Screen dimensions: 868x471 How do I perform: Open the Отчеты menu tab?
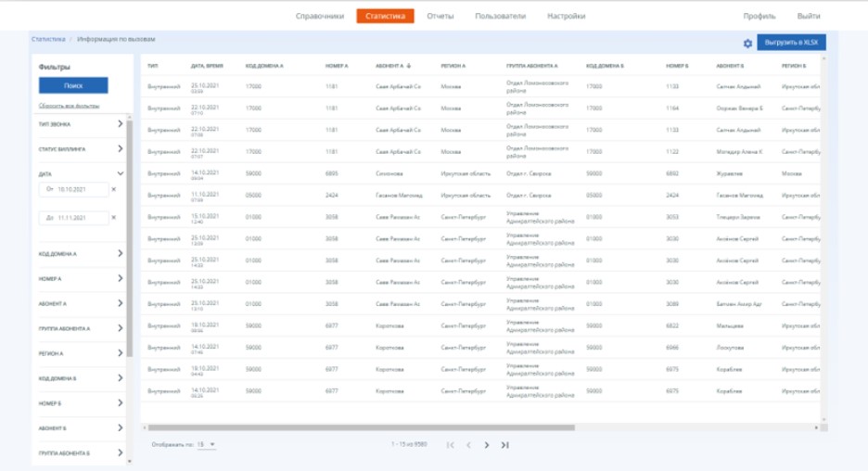440,16
